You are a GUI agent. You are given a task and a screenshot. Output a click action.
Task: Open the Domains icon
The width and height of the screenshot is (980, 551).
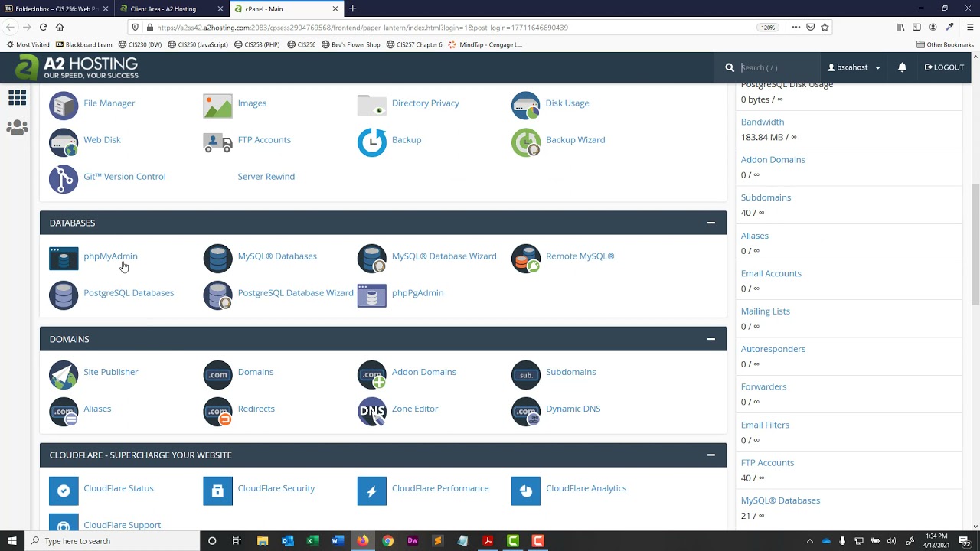217,374
